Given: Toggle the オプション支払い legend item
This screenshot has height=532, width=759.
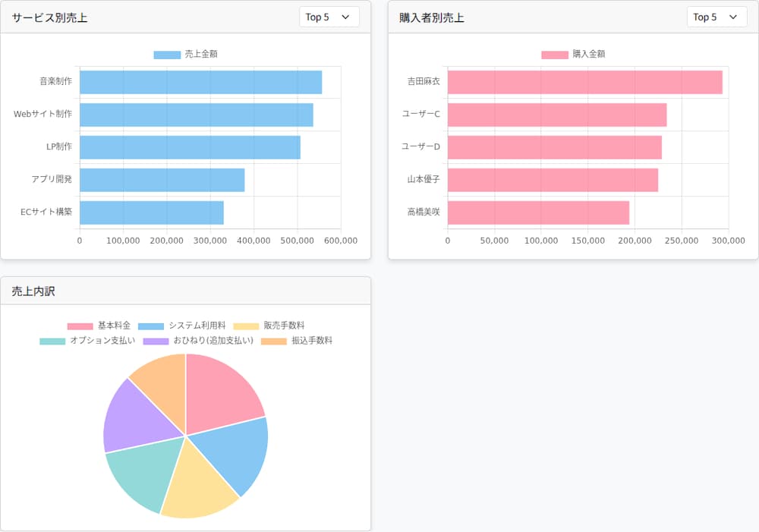Looking at the screenshot, I should [87, 341].
